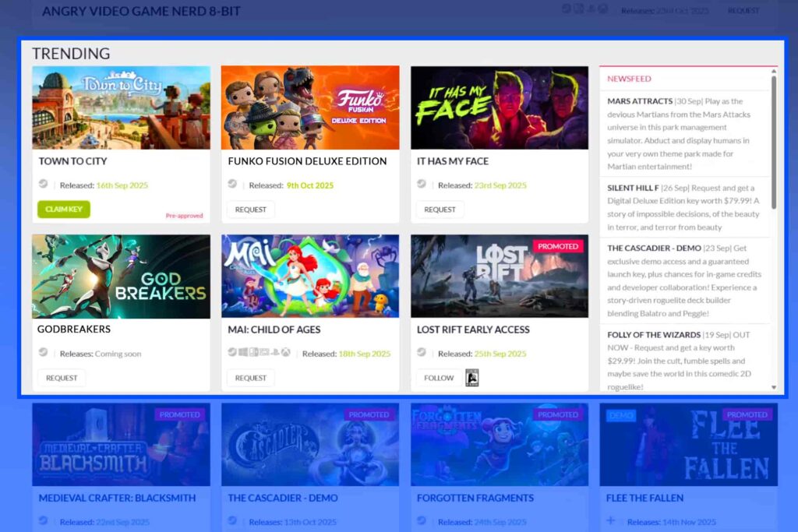Click the Newsfeed scroll up arrow

tap(774, 72)
